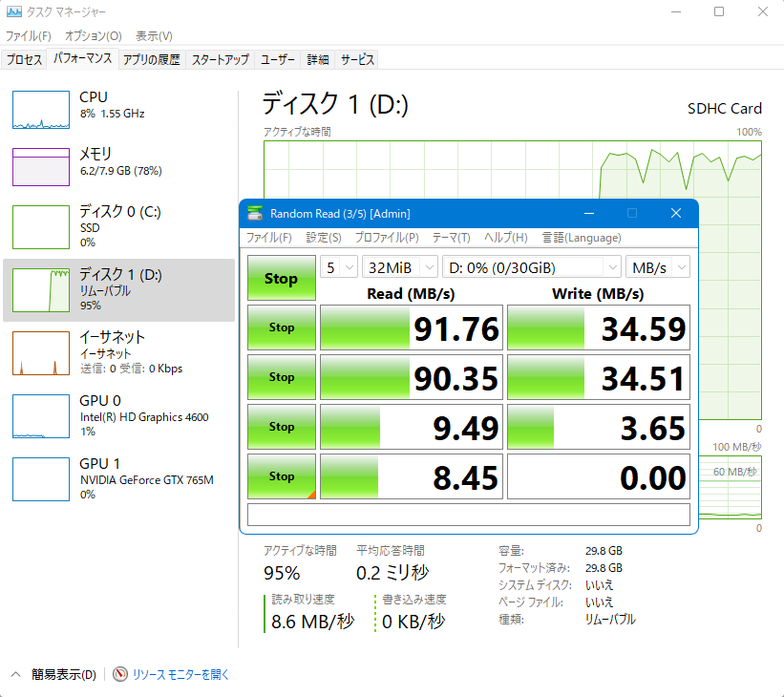The height and width of the screenshot is (697, 784).
Task: Click the resource monitor icon at bottom
Action: click(120, 674)
